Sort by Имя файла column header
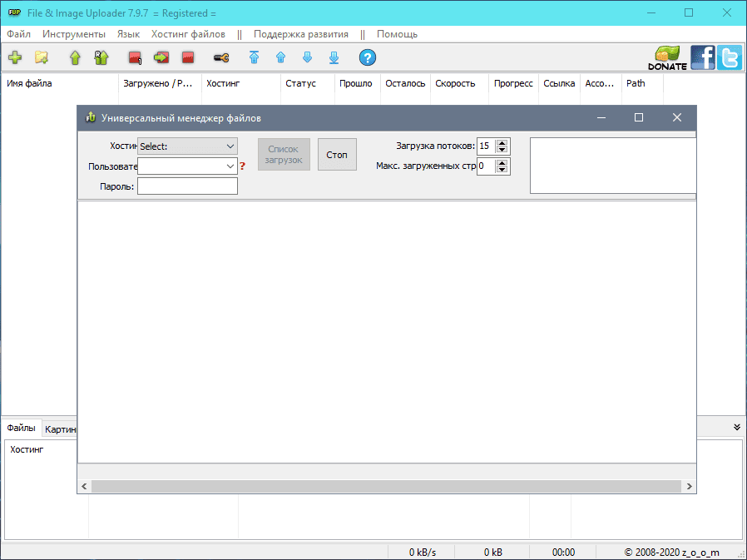747x560 pixels. point(60,83)
